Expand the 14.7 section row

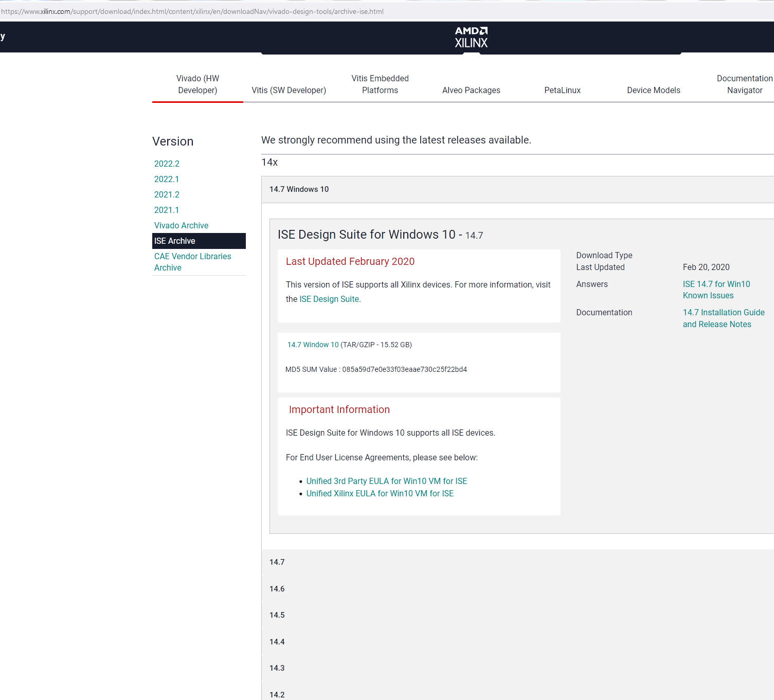517,562
